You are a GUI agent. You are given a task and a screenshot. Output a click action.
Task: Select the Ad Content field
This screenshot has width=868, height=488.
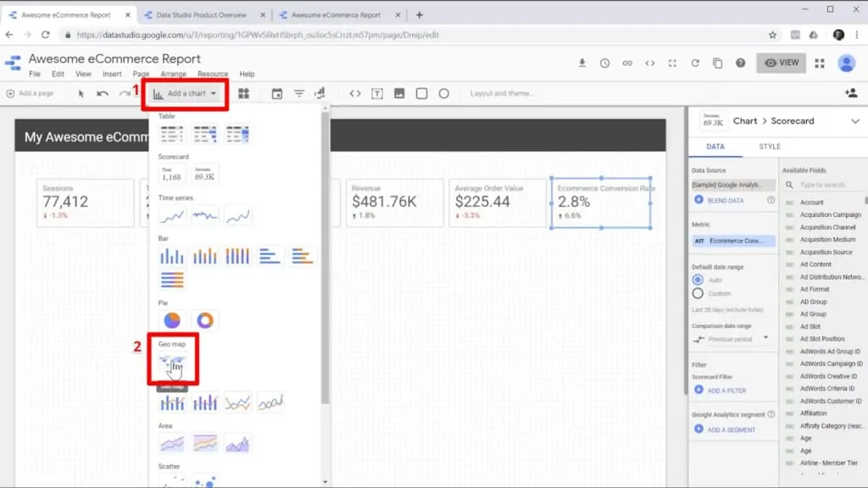pos(815,264)
